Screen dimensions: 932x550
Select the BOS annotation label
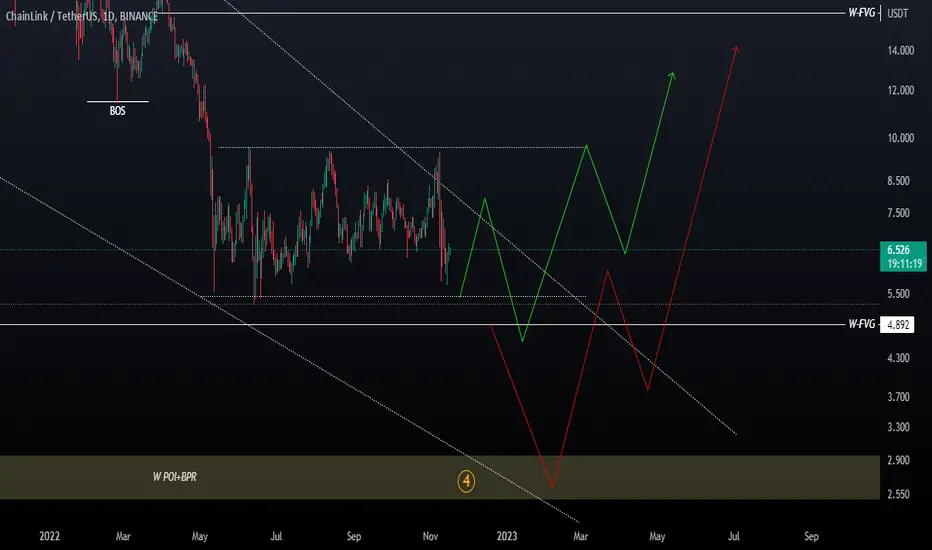[117, 111]
